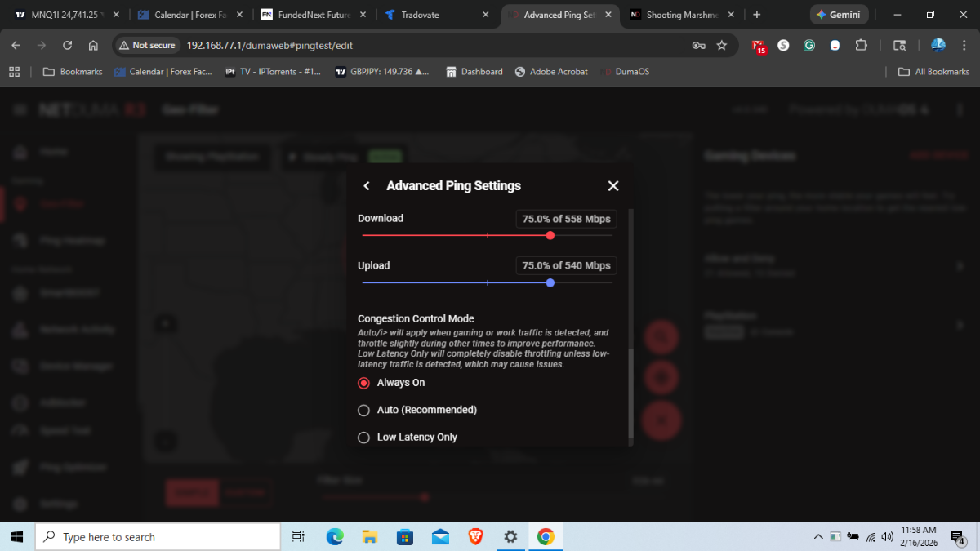This screenshot has height=551, width=980.
Task: Open the Dashboard bookmark
Action: point(474,72)
